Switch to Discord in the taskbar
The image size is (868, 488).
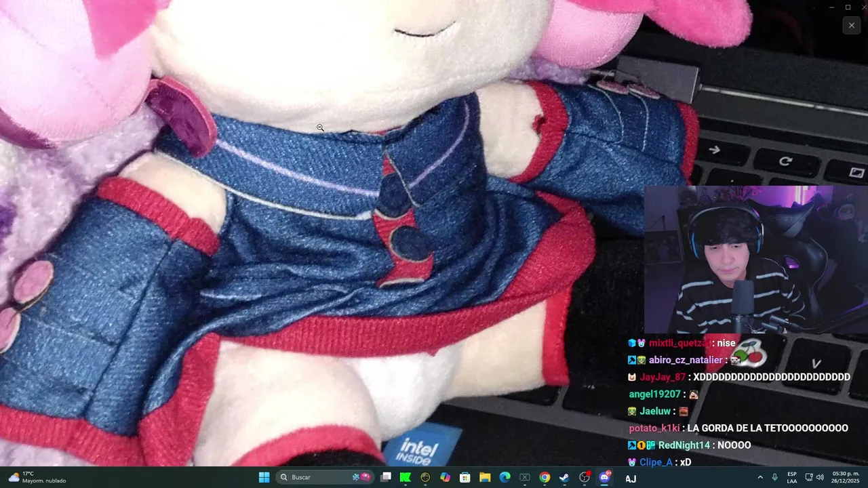(604, 477)
